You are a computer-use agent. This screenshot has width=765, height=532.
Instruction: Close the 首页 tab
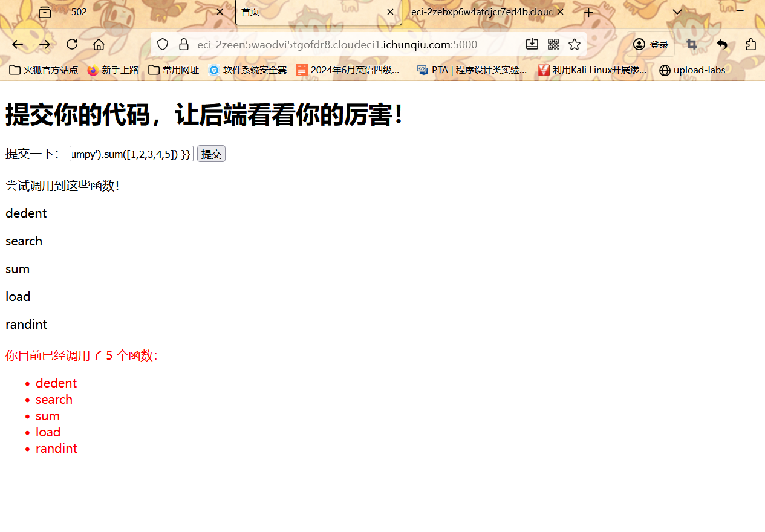[x=390, y=12]
